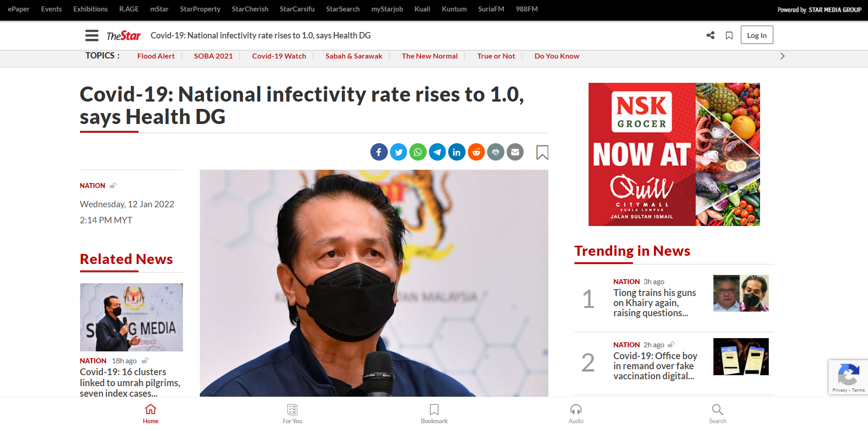The height and width of the screenshot is (431, 868).
Task: Expand more topics with the right chevron
Action: [x=782, y=56]
